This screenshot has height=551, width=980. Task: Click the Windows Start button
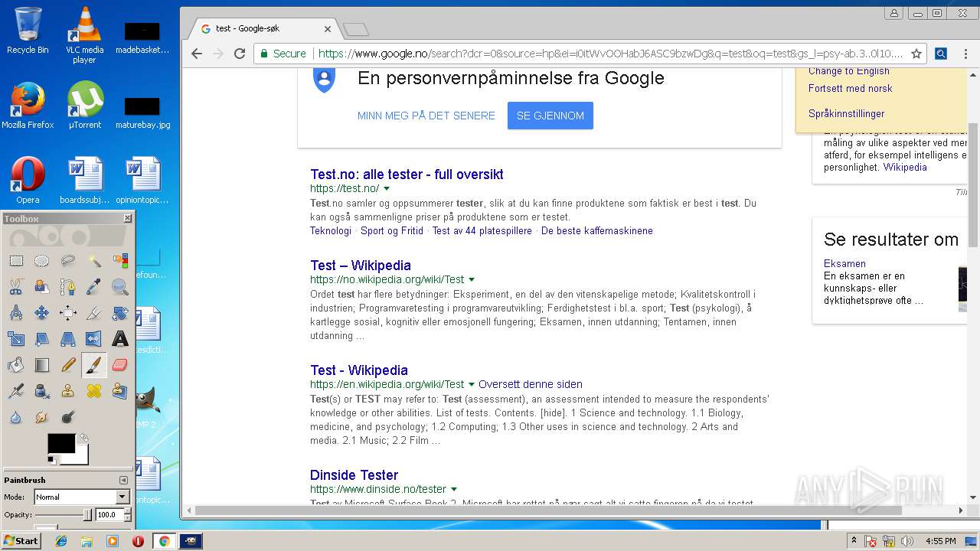[21, 541]
